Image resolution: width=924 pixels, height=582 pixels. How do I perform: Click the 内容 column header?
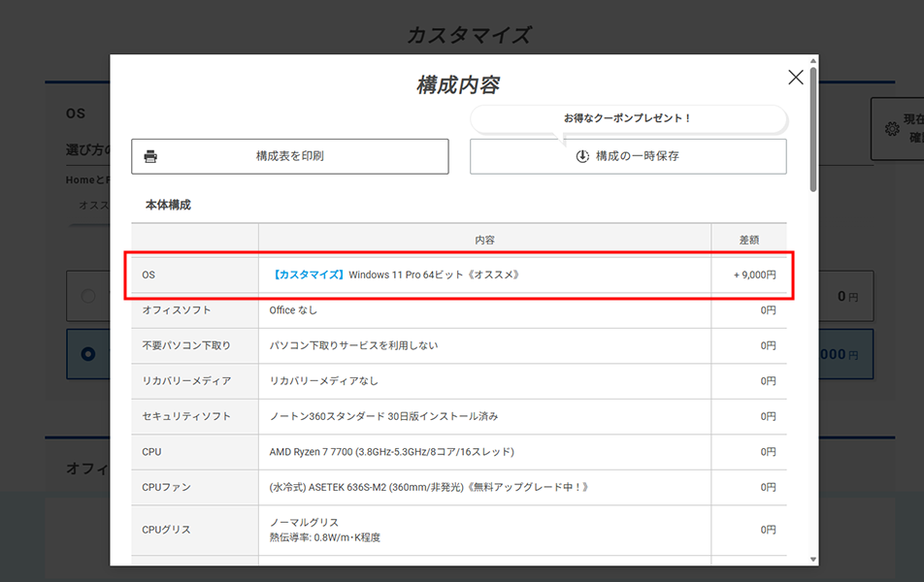(x=484, y=240)
